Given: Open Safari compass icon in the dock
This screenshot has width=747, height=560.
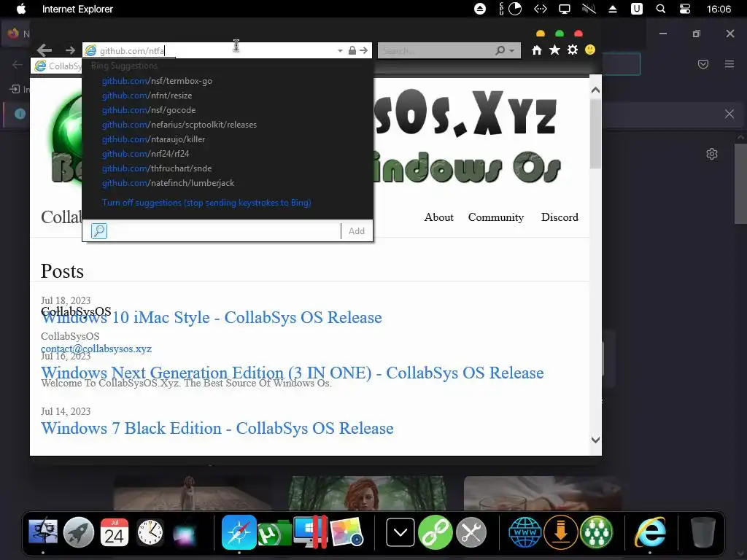Looking at the screenshot, I should tap(239, 532).
